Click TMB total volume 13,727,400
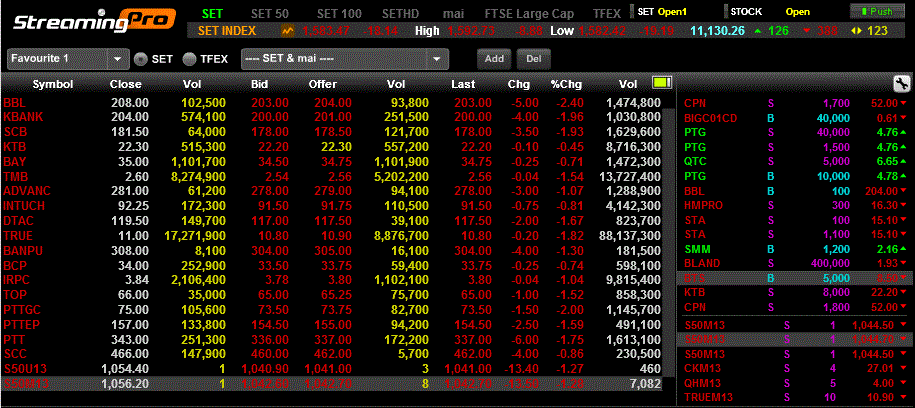The width and height of the screenshot is (915, 408). 630,176
